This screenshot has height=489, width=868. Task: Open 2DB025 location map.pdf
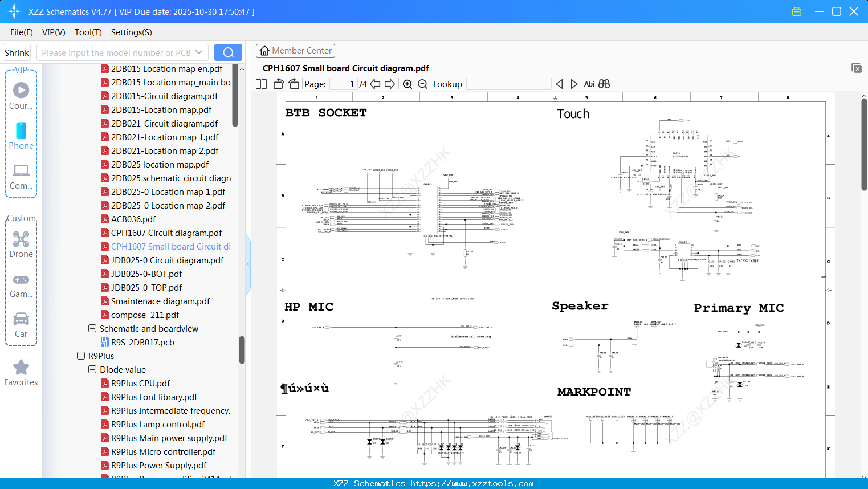point(160,165)
